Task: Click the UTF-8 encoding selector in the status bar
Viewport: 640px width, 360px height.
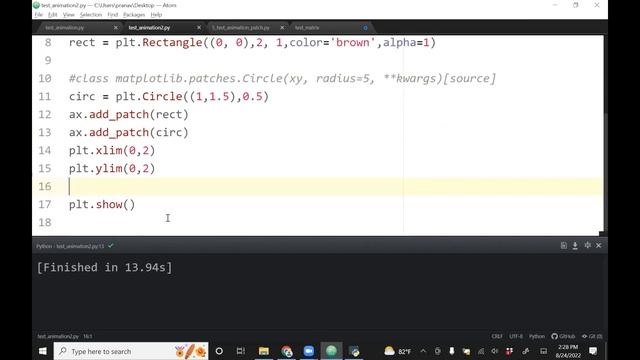Action: pos(516,336)
